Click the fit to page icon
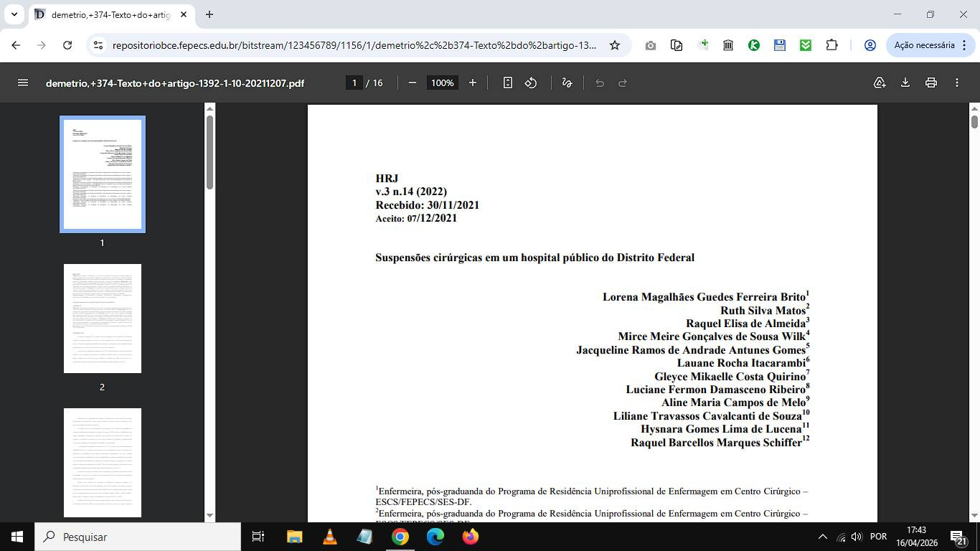Image resolution: width=980 pixels, height=551 pixels. [x=508, y=83]
